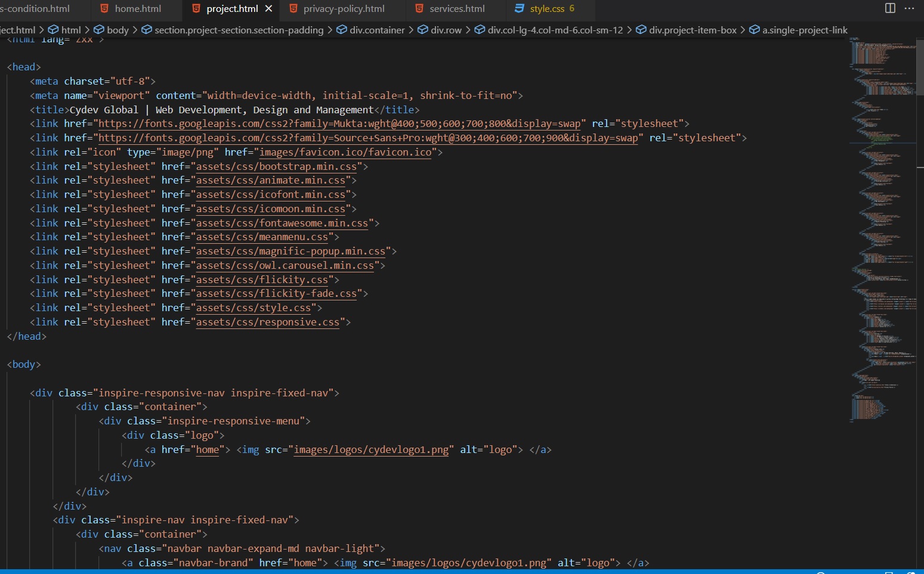
Task: Open assets/css/flickity.css link
Action: click(x=262, y=280)
